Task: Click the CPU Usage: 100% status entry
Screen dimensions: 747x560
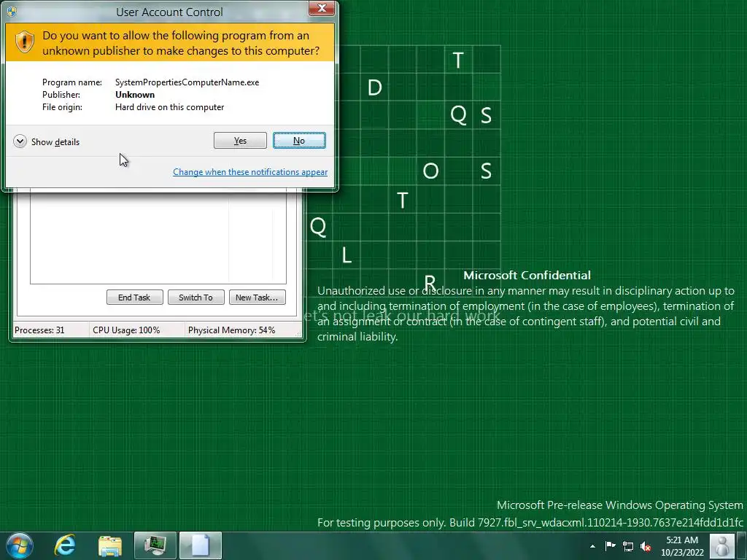Action: (x=126, y=330)
